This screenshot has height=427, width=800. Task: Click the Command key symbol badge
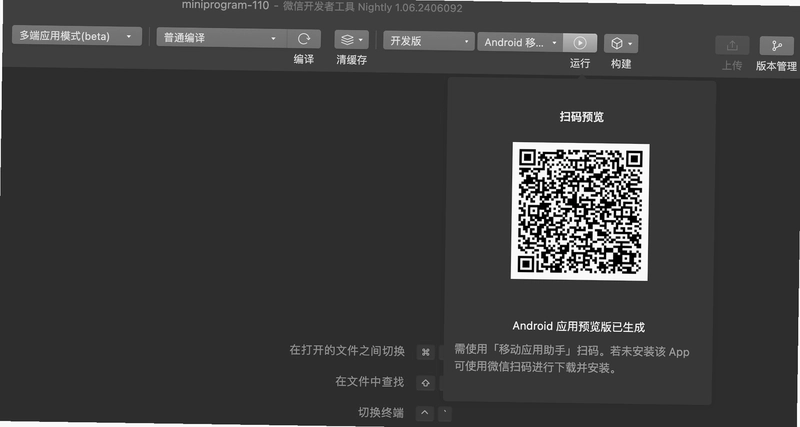426,352
